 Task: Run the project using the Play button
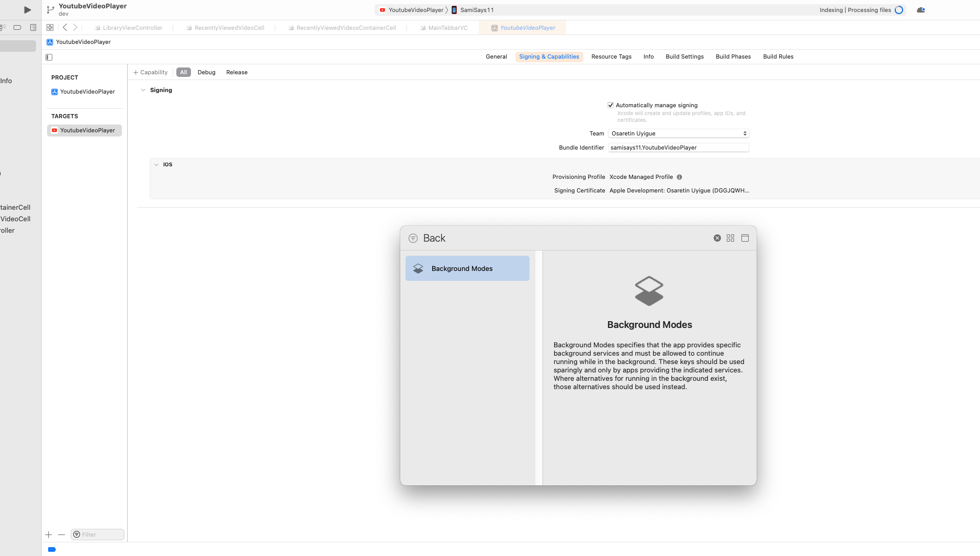tap(27, 9)
